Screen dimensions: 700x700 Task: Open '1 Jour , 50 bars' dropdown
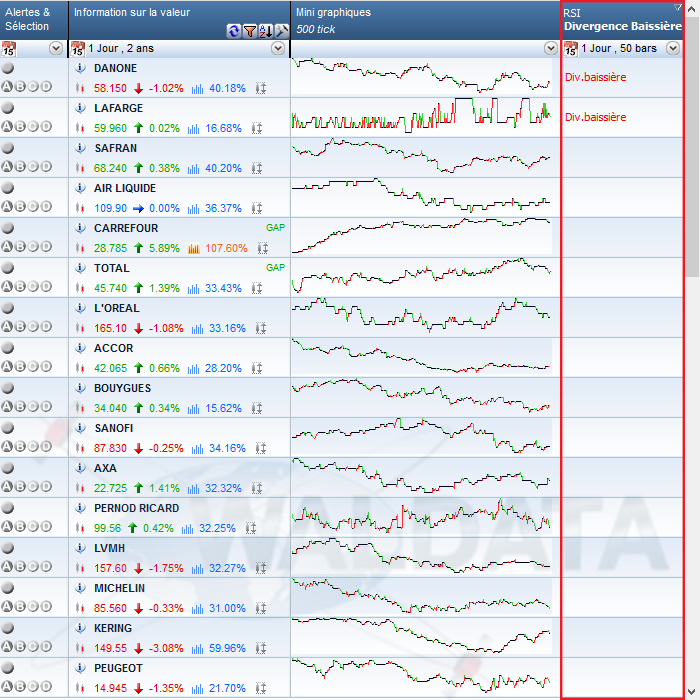click(x=673, y=48)
